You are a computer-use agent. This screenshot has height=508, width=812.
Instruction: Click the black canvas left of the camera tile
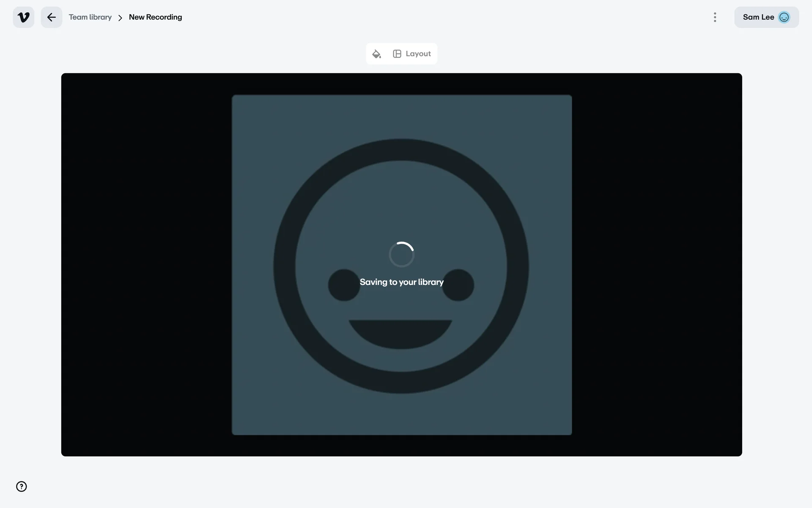click(146, 265)
